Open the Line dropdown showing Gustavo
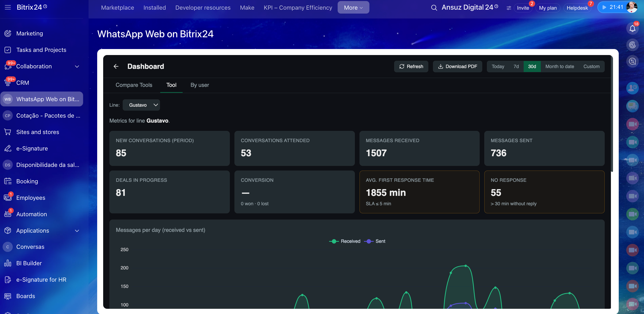The image size is (644, 314). point(141,105)
